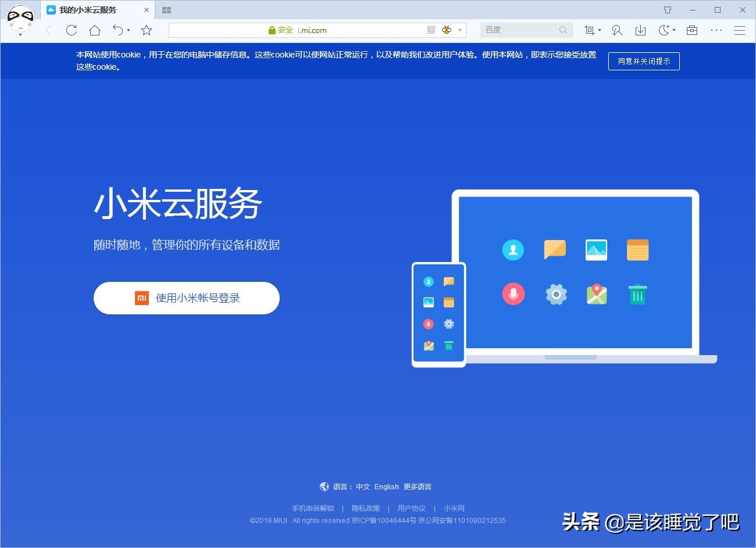Open the QR code icon in address bar
The width and height of the screenshot is (756, 548).
[431, 30]
